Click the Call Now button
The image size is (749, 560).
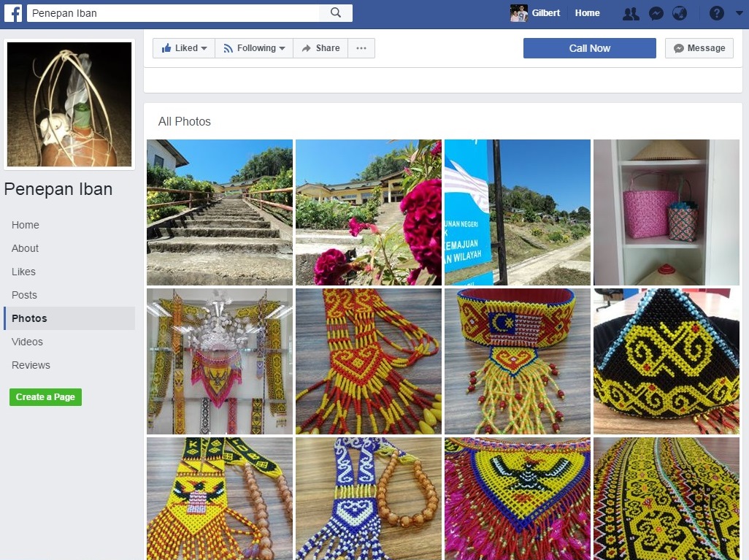click(589, 48)
